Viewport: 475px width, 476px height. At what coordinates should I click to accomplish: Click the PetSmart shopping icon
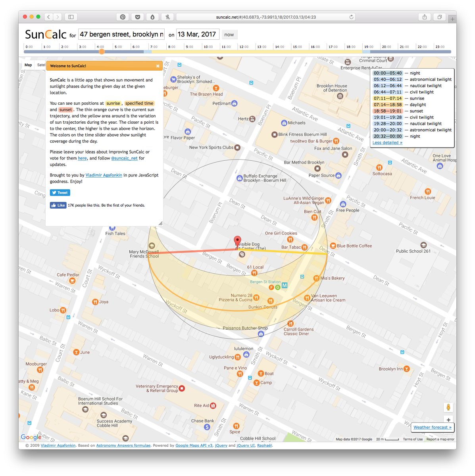pyautogui.click(x=235, y=104)
